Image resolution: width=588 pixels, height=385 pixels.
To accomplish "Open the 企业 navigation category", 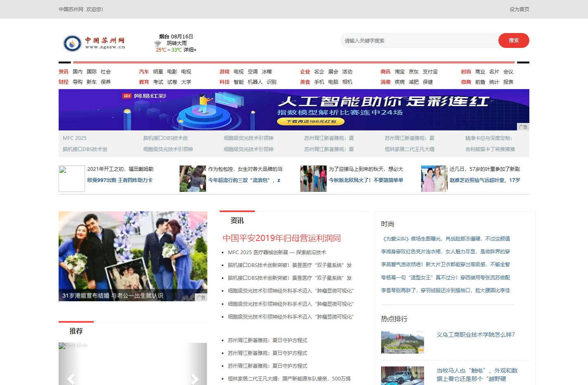I will 305,71.
